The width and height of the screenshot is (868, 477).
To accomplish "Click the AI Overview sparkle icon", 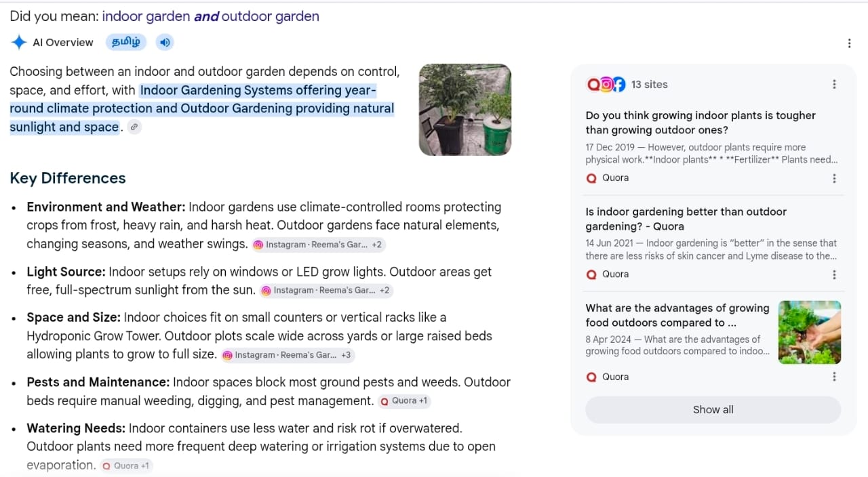I will pyautogui.click(x=18, y=43).
